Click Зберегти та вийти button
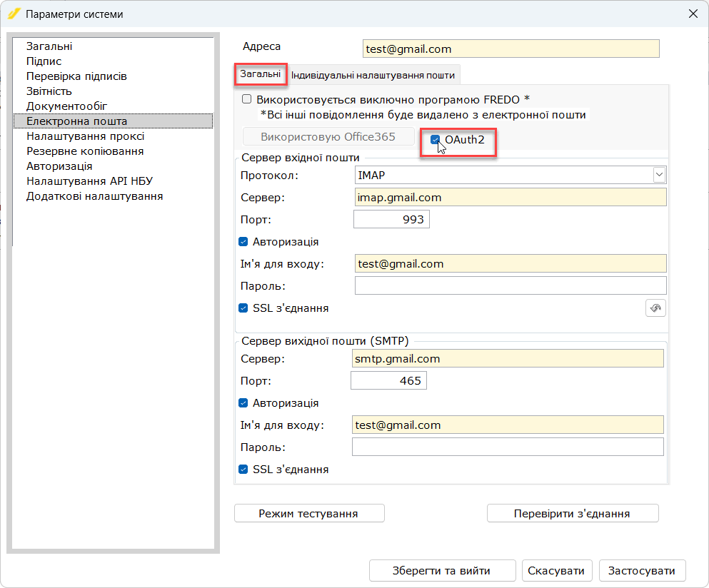This screenshot has height=588, width=709. click(x=442, y=570)
